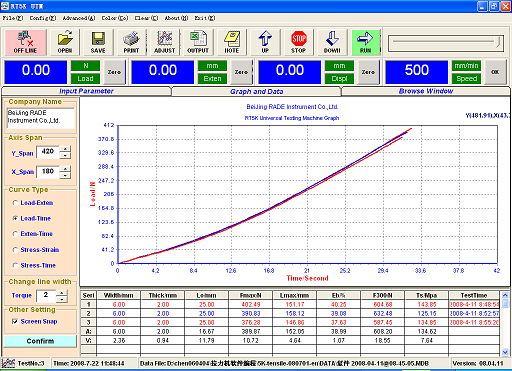Viewport: 512px width, 371px height.
Task: Increase Torque line width up arrow
Action: [62, 293]
